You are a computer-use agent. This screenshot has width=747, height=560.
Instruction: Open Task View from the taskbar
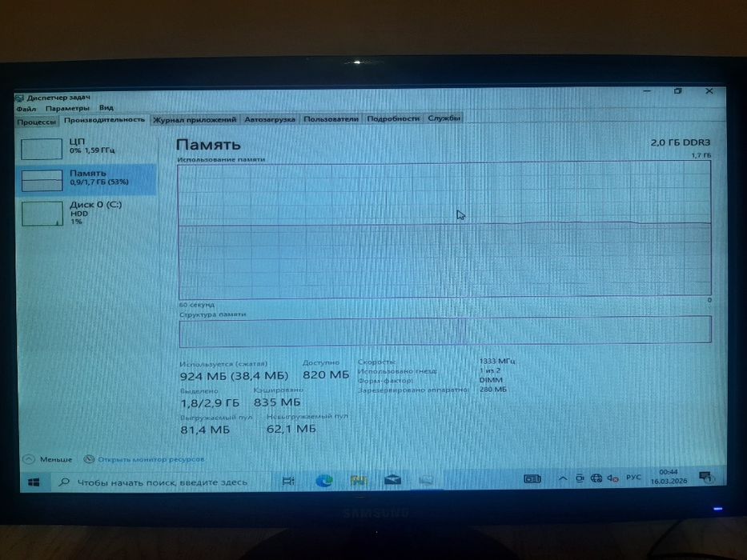(288, 481)
